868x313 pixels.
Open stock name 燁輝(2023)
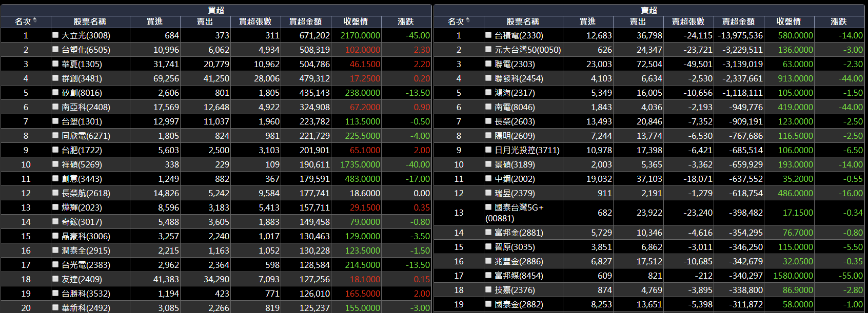coord(82,207)
